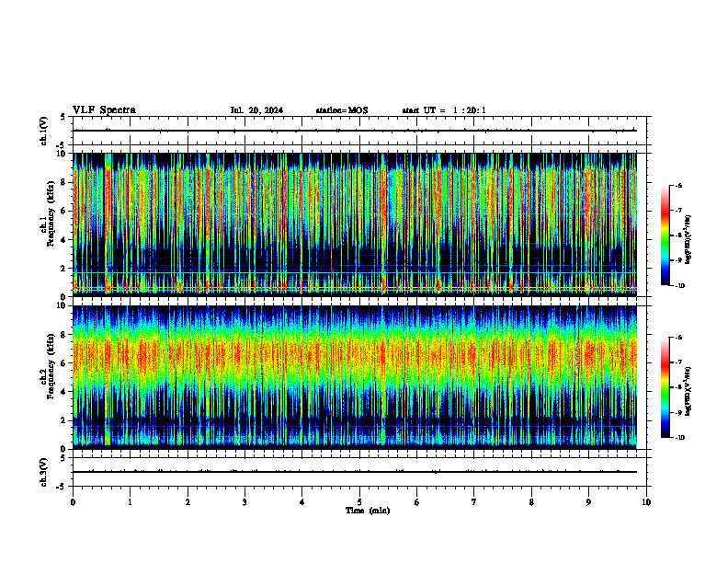Click the ch.2 "Frequency (kHz)" axis label

pyautogui.click(x=51, y=366)
